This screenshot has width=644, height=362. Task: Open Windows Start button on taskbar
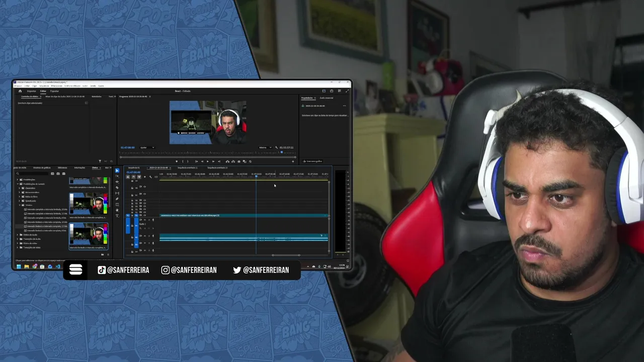pyautogui.click(x=19, y=266)
